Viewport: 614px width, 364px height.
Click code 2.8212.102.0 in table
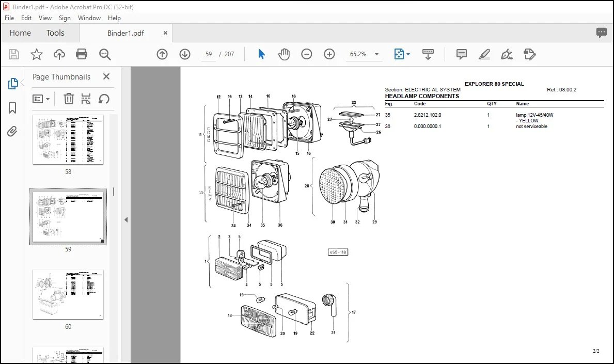point(428,115)
